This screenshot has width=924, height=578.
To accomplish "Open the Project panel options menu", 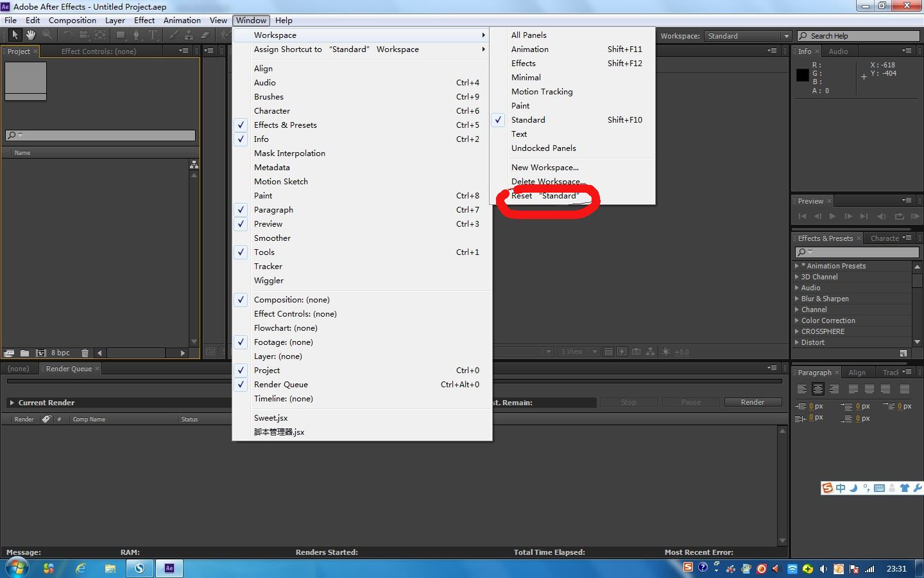I will click(184, 51).
